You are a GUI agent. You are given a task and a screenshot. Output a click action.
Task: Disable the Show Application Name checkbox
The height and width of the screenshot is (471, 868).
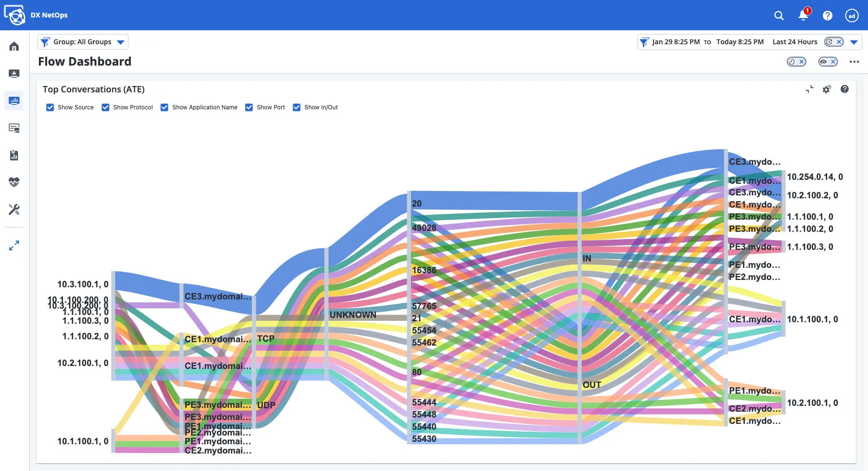click(164, 107)
